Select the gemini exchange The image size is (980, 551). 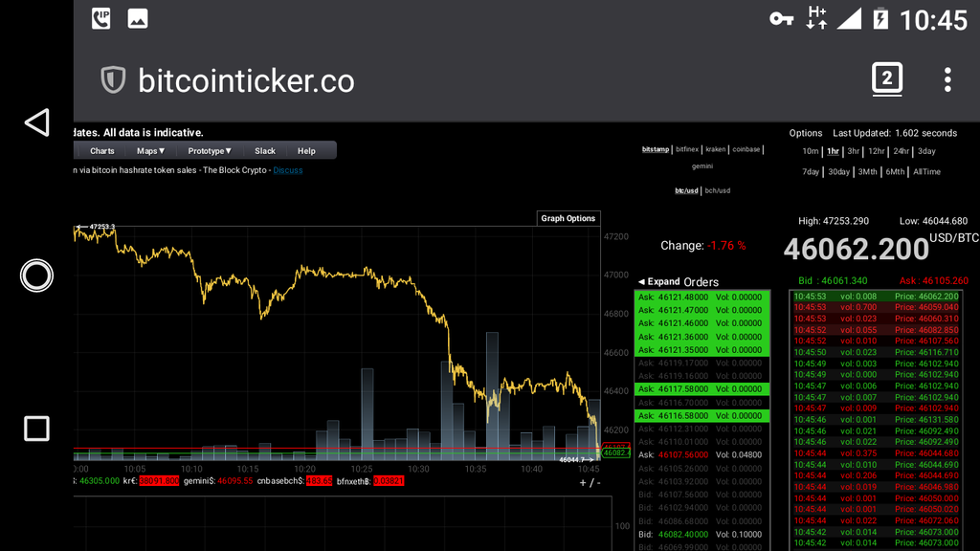(702, 166)
